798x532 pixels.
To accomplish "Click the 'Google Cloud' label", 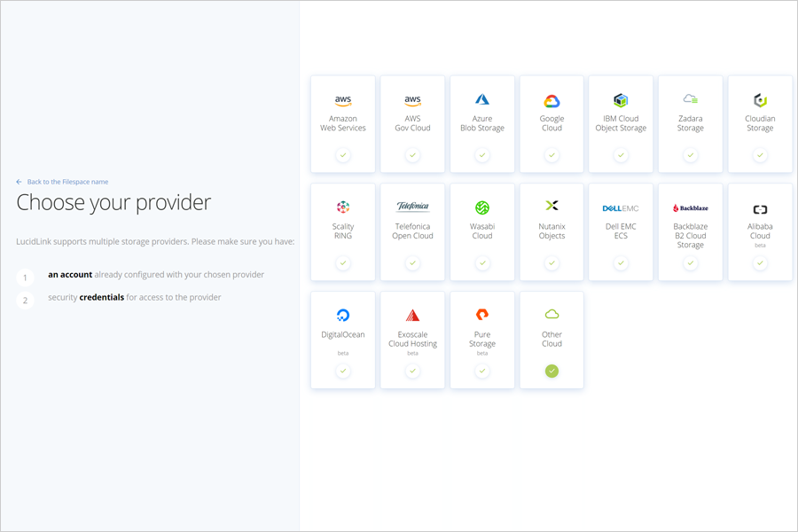I will point(552,123).
